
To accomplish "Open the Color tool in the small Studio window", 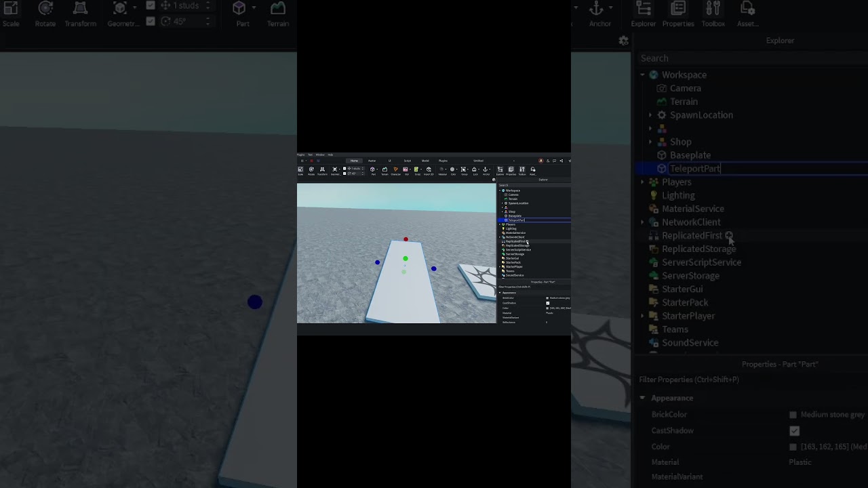I will click(x=452, y=170).
